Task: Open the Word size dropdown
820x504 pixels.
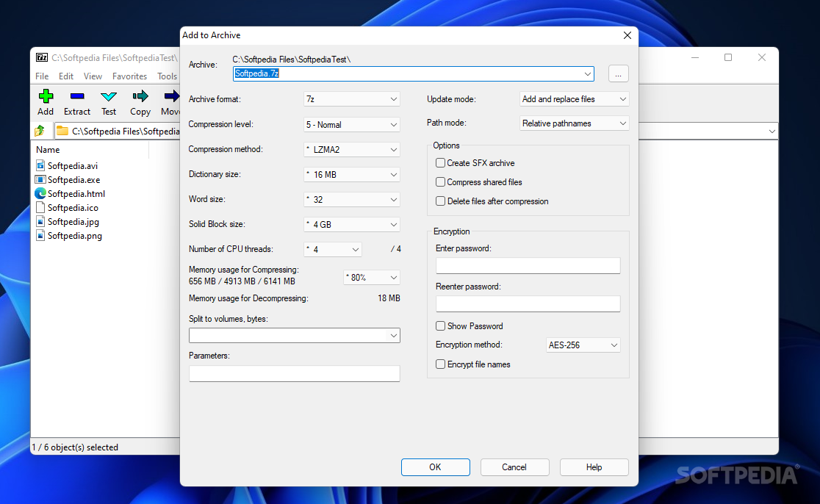Action: (351, 200)
